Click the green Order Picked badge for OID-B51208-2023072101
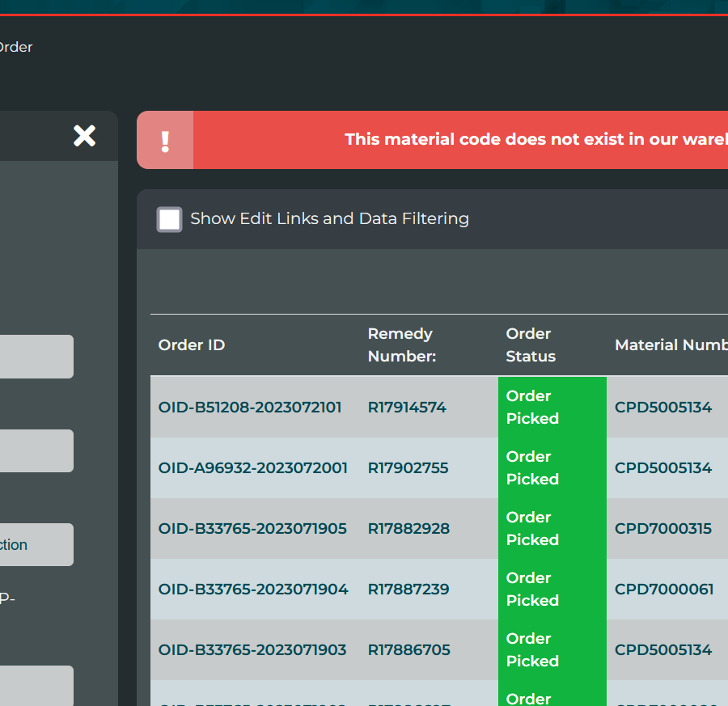 coord(552,407)
